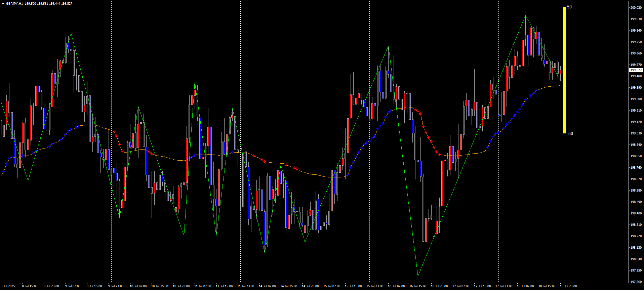Click the "-50" label below the yellow bar
Viewport: 644px width, 290px height.
coord(570,133)
